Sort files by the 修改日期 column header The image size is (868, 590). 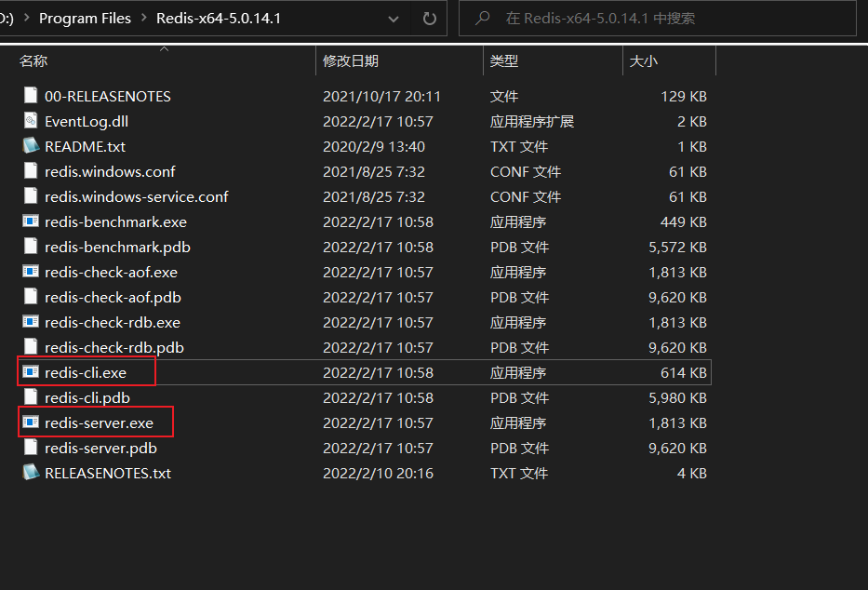[x=351, y=60]
